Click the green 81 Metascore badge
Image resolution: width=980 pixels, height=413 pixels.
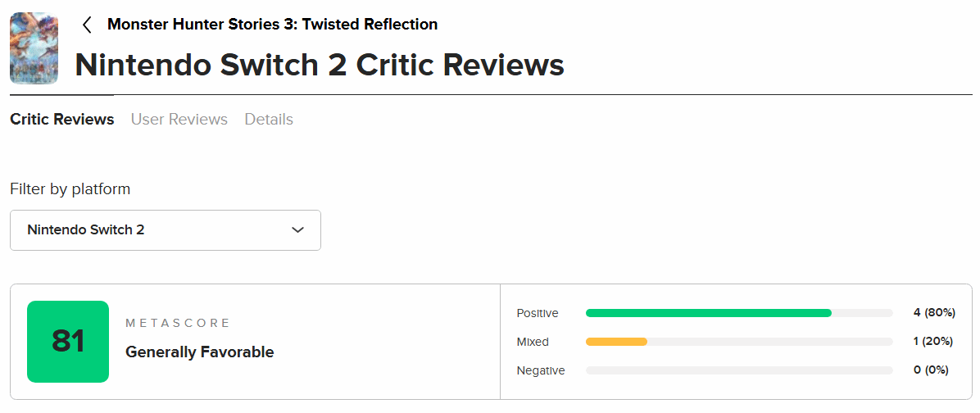click(68, 342)
